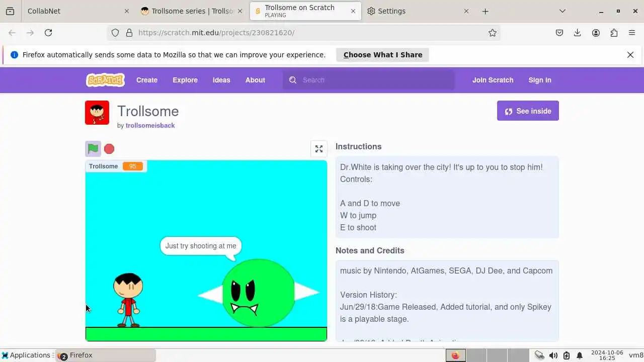Open the About menu item
This screenshot has height=362, width=644.
click(255, 80)
